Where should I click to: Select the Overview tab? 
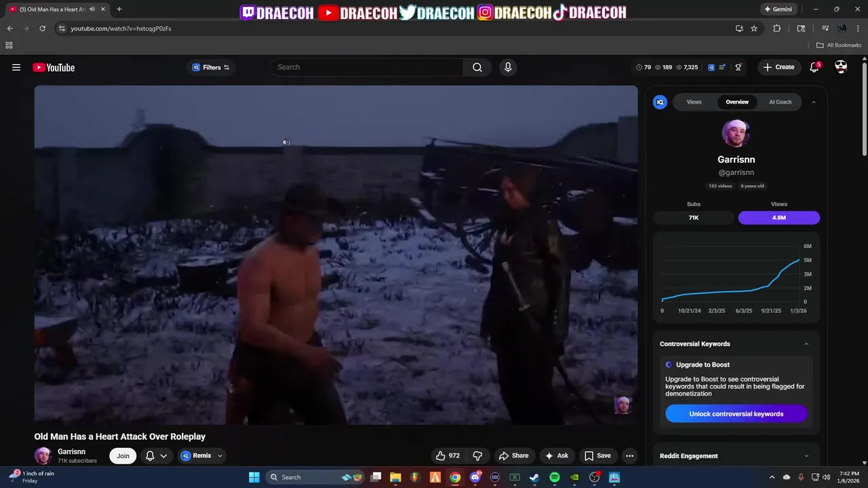(737, 102)
